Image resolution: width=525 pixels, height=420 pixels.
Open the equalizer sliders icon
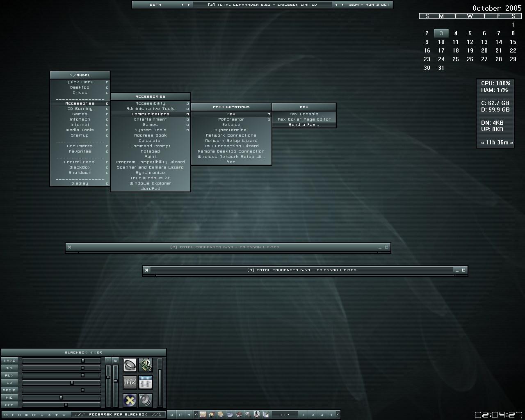point(146,382)
